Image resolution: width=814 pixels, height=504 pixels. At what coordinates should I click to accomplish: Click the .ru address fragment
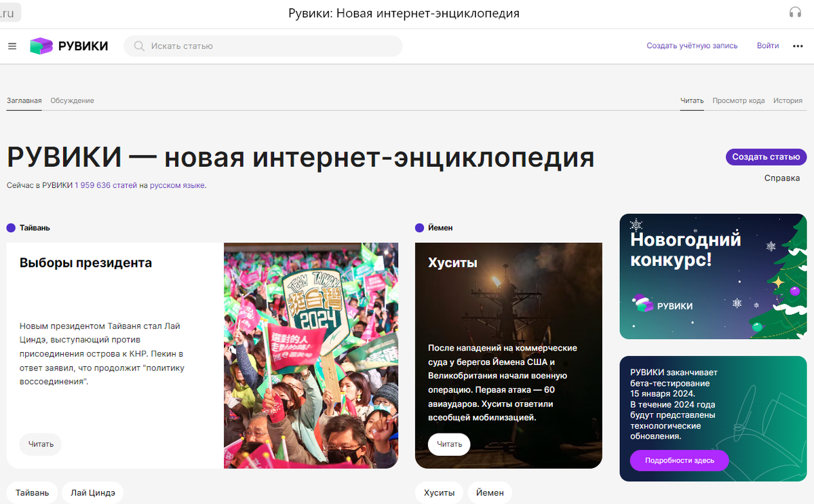(7, 12)
